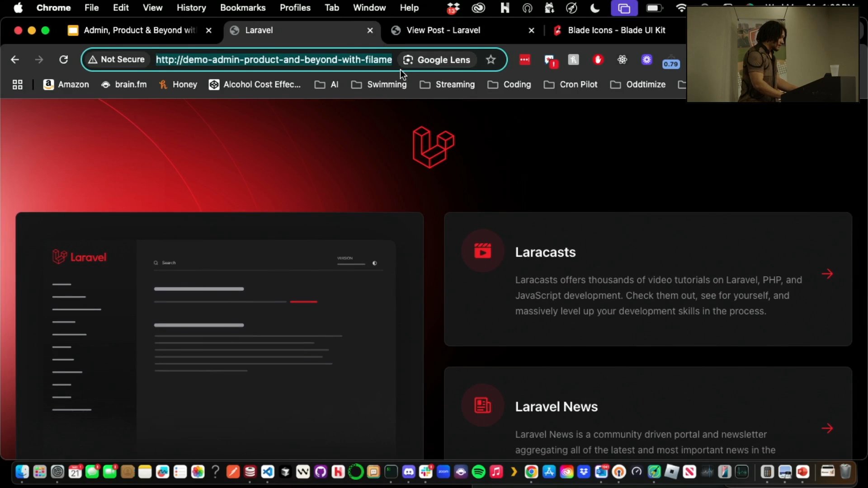
Task: Expand the Streaming bookmarks folder
Action: (x=448, y=84)
